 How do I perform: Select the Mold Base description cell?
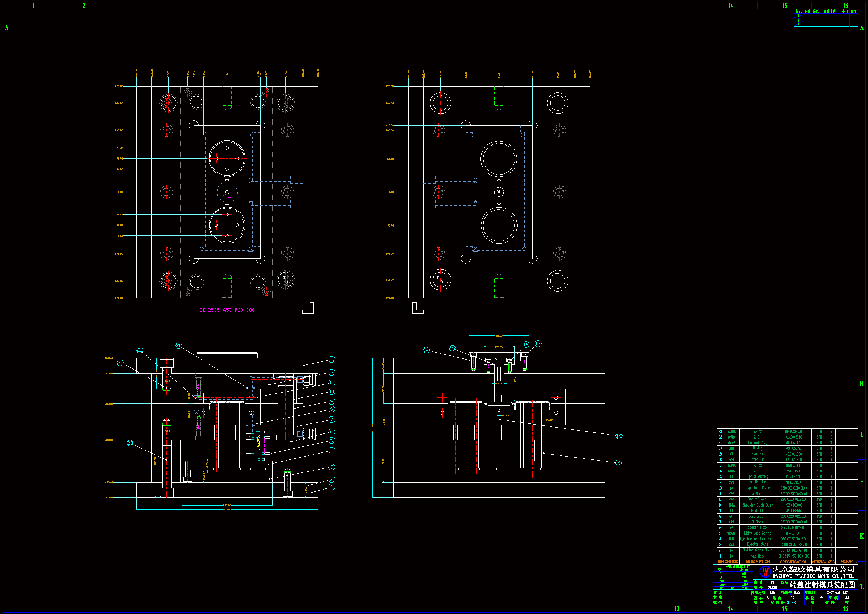pos(757,556)
